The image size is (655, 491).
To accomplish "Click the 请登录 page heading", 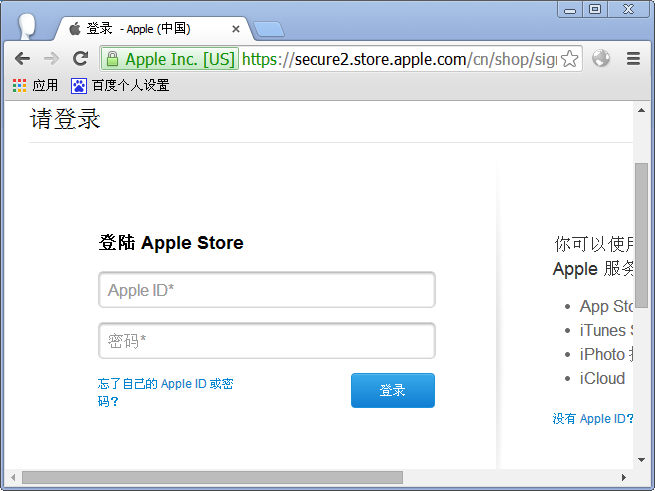I will click(65, 119).
